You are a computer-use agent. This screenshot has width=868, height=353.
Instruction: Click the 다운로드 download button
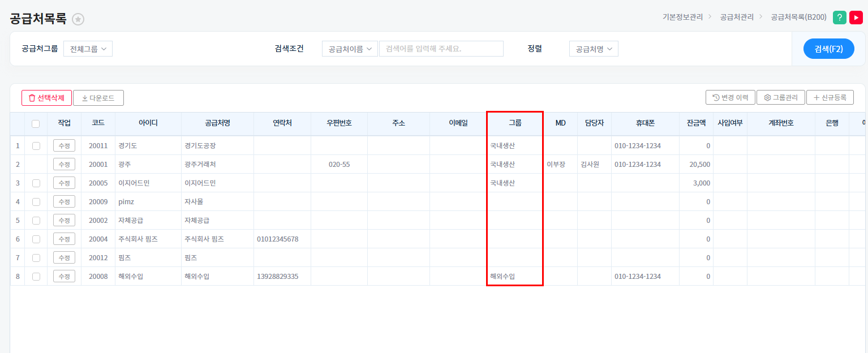(x=98, y=98)
